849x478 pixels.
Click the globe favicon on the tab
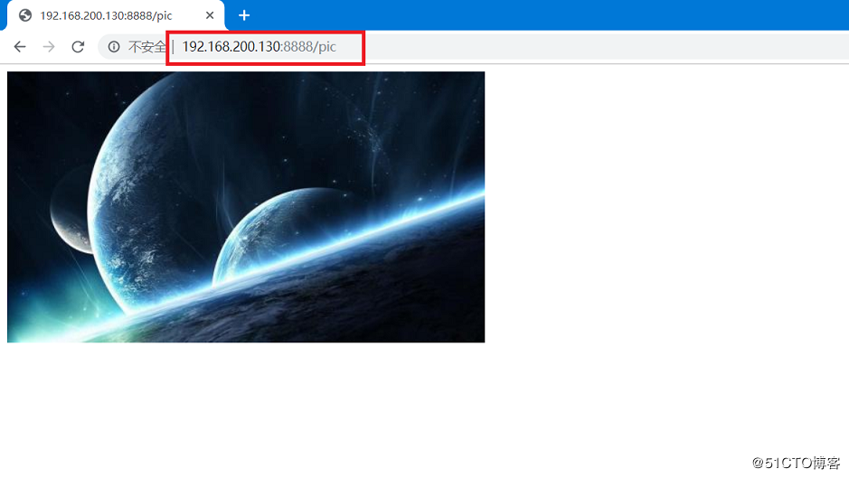point(25,15)
